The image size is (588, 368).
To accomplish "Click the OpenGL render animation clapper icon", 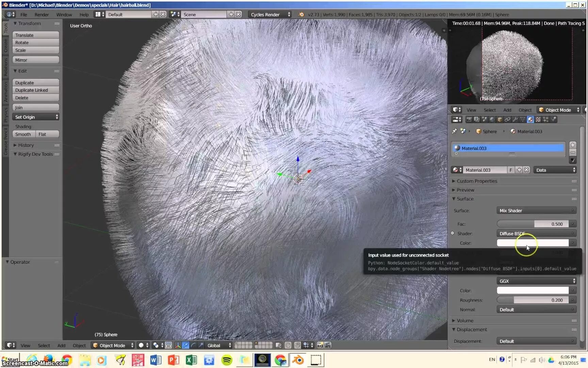I will click(328, 345).
